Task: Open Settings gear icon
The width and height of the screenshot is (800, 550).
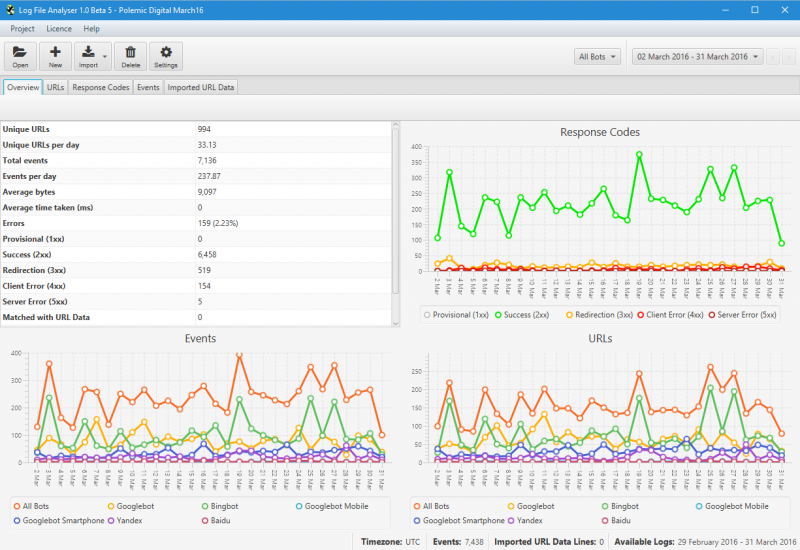Action: click(166, 56)
